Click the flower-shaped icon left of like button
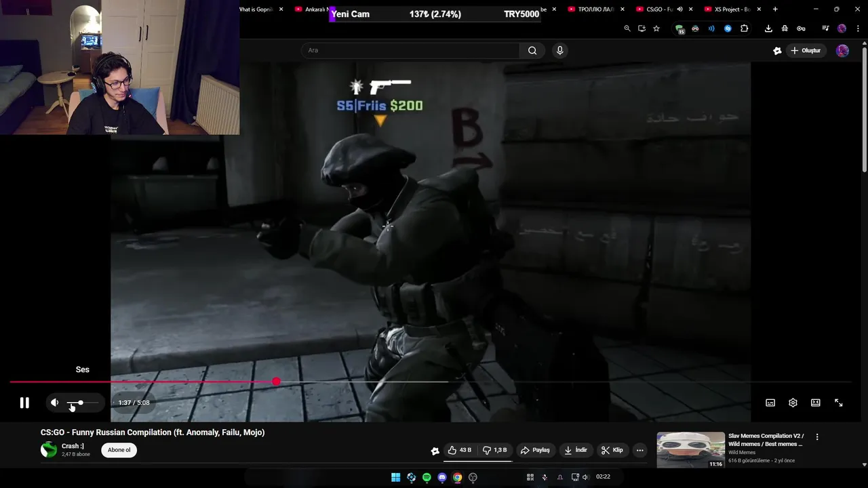The width and height of the screenshot is (868, 488). click(x=435, y=451)
